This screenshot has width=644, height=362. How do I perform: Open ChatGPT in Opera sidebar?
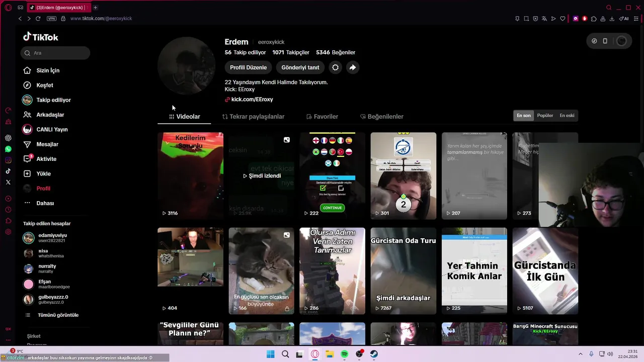pos(8,138)
